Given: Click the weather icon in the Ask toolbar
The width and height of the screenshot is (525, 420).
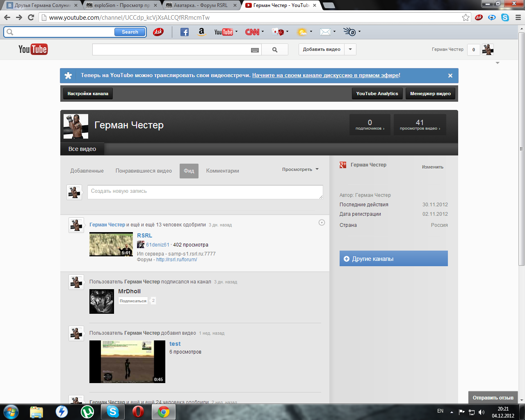Looking at the screenshot, I should click(302, 32).
